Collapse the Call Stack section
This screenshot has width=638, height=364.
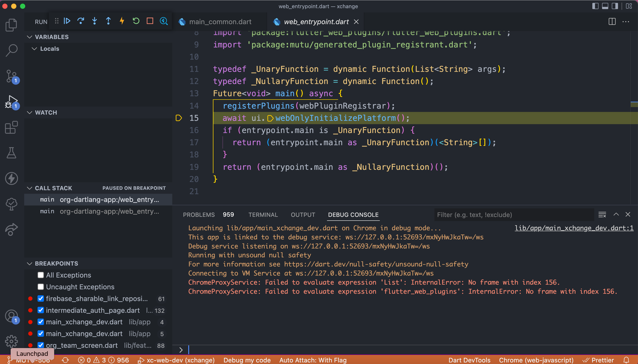[x=30, y=188]
